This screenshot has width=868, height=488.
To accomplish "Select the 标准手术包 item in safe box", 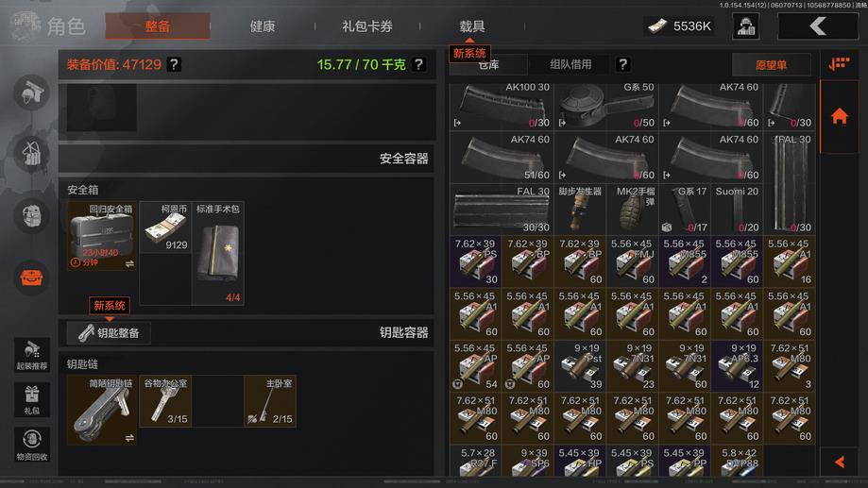I will (x=217, y=253).
